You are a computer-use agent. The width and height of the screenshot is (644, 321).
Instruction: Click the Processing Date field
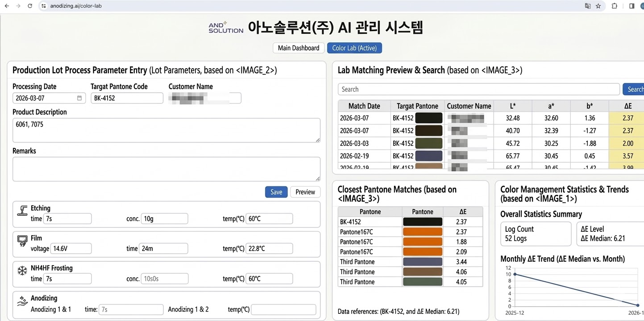[x=49, y=98]
